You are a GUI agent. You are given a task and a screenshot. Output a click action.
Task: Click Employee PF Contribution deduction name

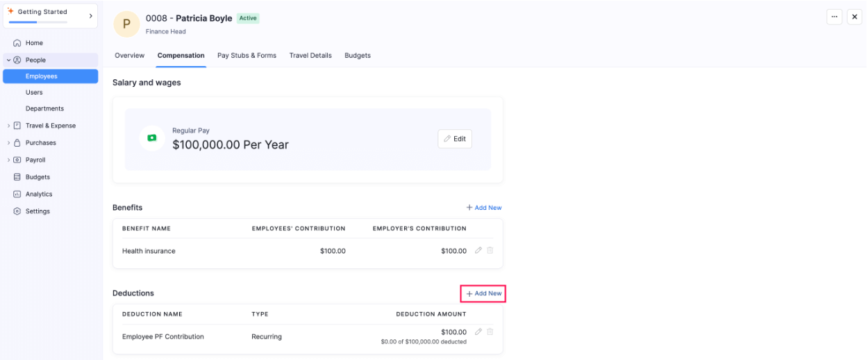point(163,336)
